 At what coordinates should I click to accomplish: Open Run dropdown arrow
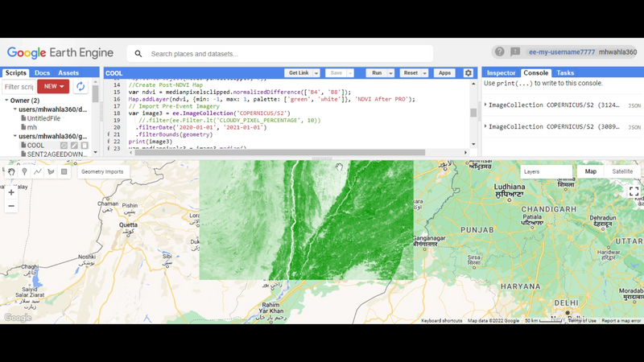390,73
